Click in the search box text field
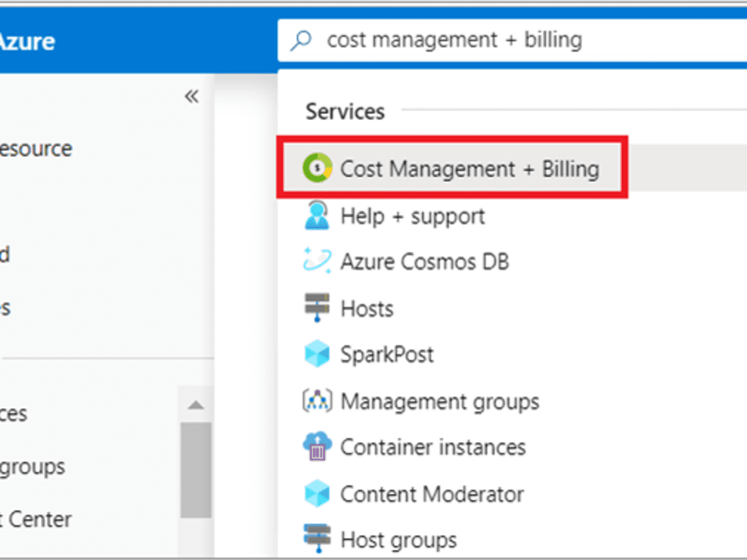The image size is (747, 560). click(x=498, y=41)
